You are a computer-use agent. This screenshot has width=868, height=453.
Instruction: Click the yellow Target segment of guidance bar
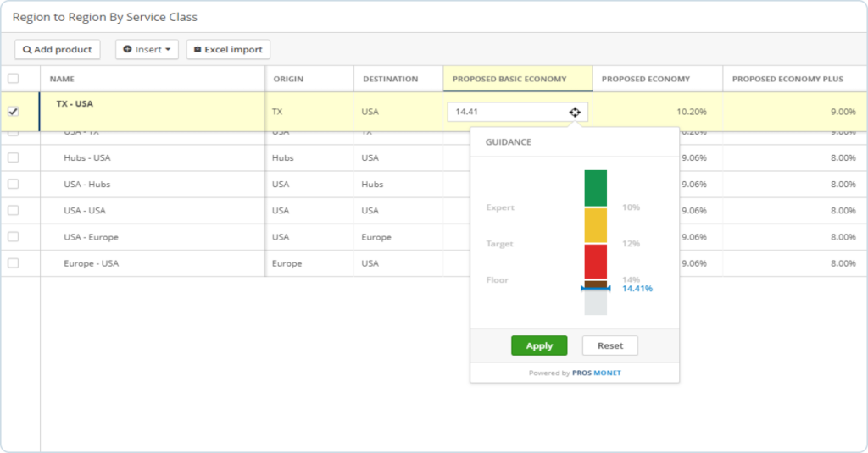(595, 225)
